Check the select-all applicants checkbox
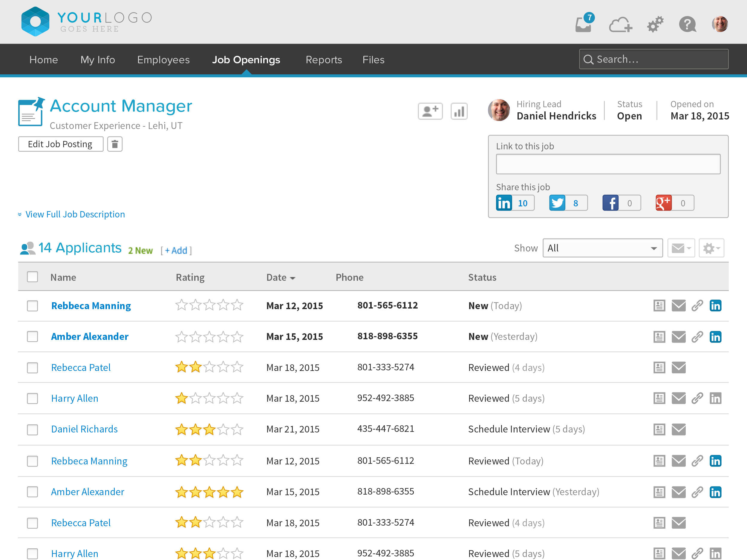Viewport: 747px width, 560px height. pos(32,277)
